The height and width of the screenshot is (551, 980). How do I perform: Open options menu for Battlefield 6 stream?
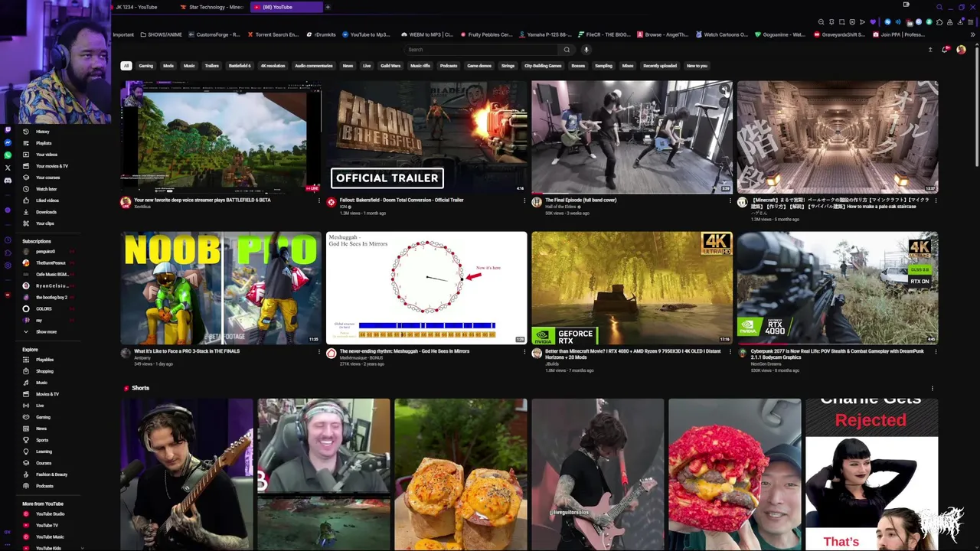(319, 201)
